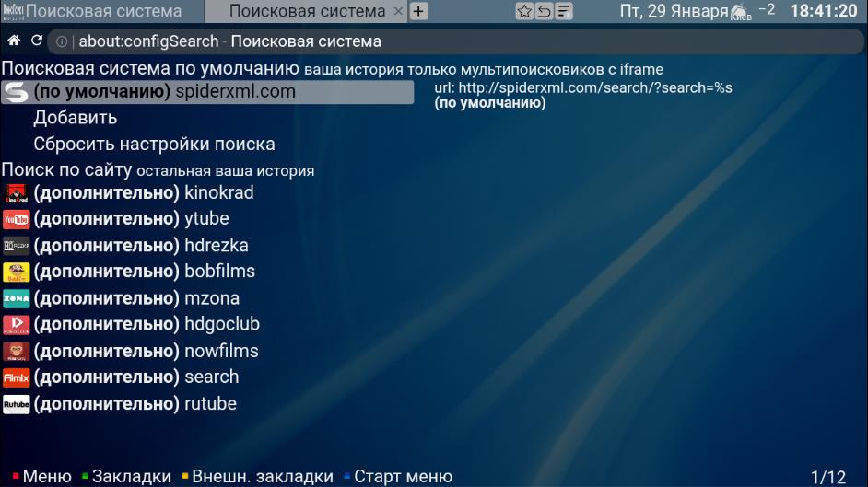Switch to the first Поисковая система tab

coord(102,11)
